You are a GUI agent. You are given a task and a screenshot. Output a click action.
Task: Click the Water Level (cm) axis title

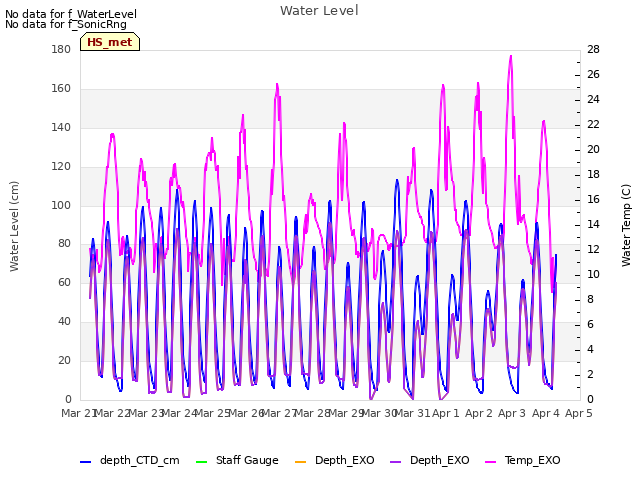coord(14,226)
